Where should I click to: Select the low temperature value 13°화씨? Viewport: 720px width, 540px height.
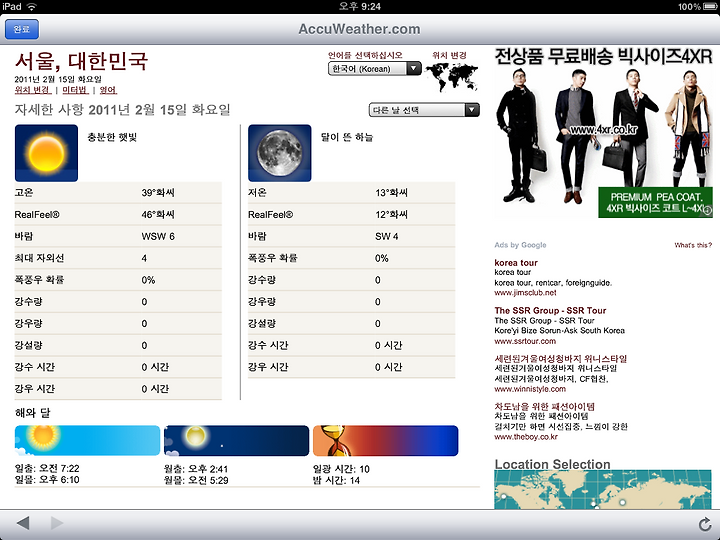391,193
